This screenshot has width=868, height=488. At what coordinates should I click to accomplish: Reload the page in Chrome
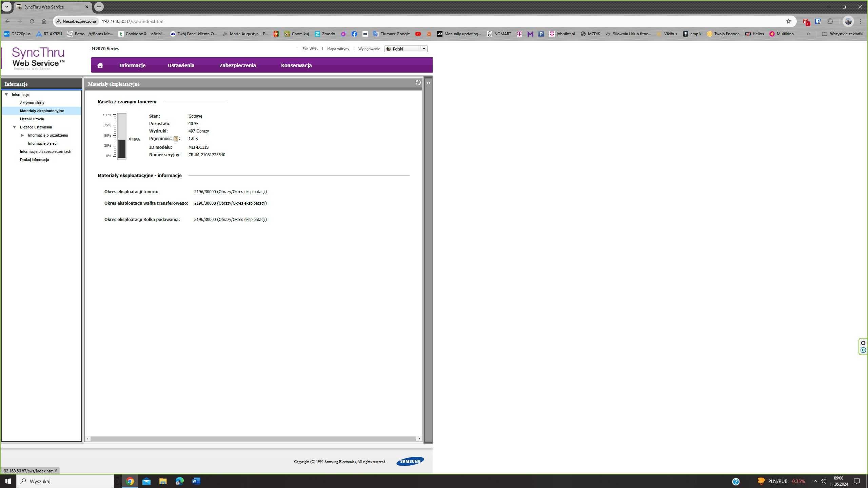tap(32, 21)
